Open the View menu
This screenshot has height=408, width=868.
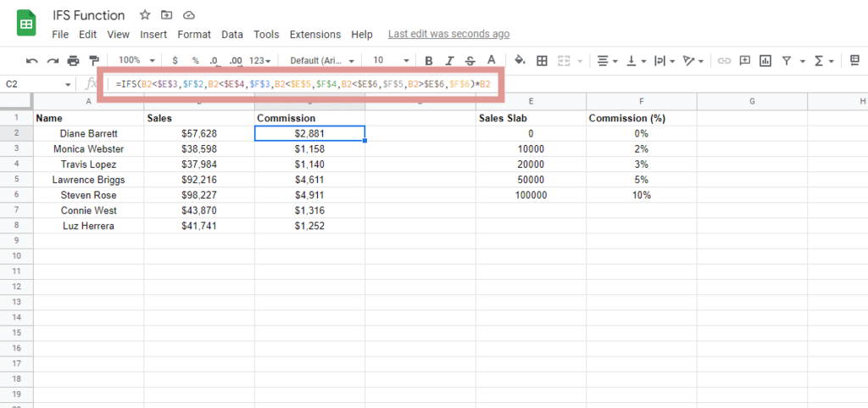(x=119, y=34)
